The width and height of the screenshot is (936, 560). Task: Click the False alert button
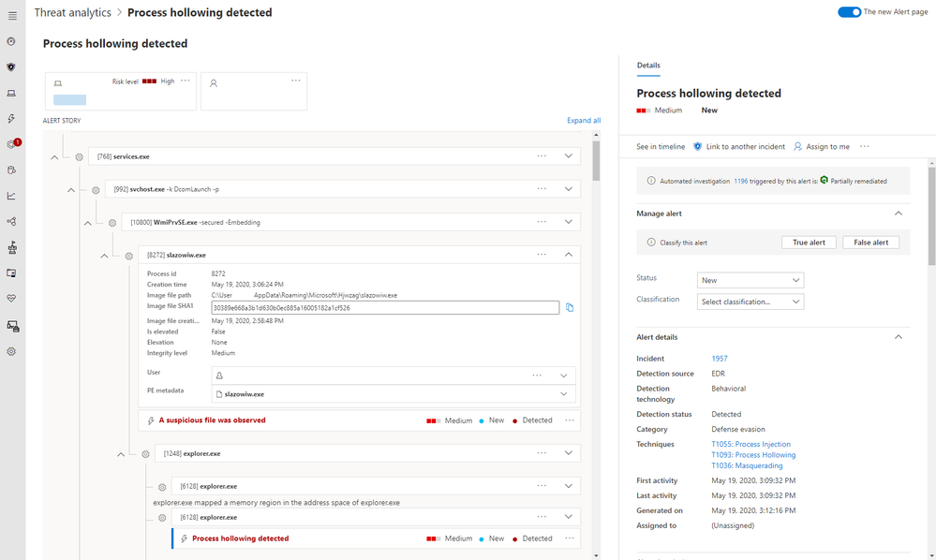[871, 243]
